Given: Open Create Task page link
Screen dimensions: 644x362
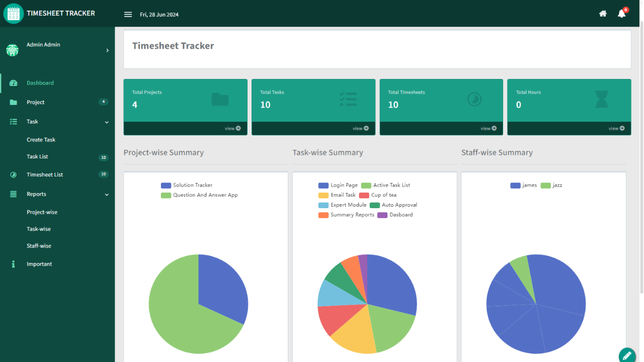Looking at the screenshot, I should coord(41,140).
